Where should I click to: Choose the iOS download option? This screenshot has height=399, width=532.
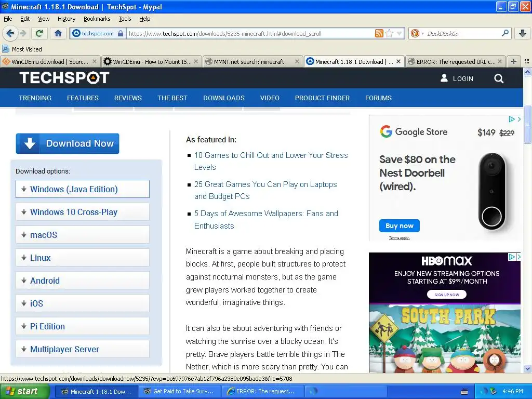pyautogui.click(x=83, y=303)
